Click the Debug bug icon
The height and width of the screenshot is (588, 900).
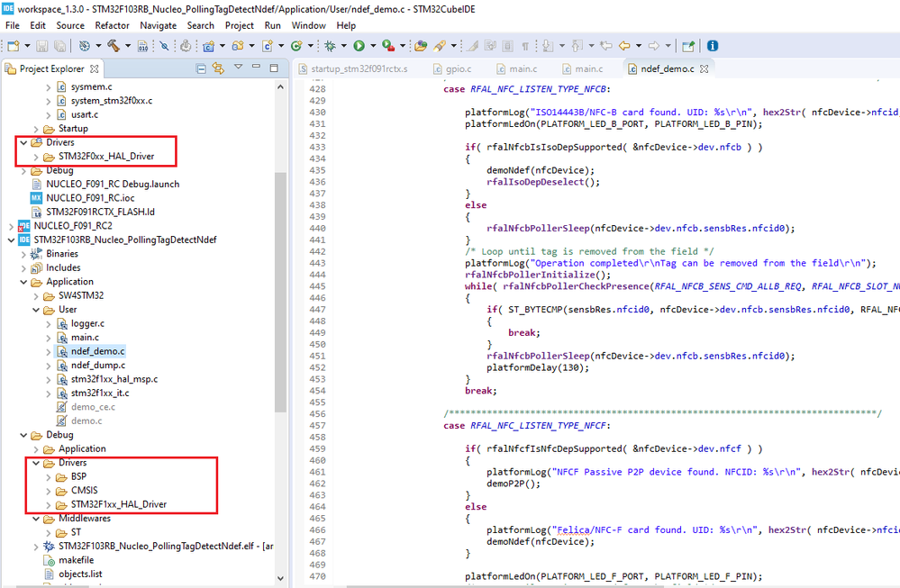(x=330, y=46)
